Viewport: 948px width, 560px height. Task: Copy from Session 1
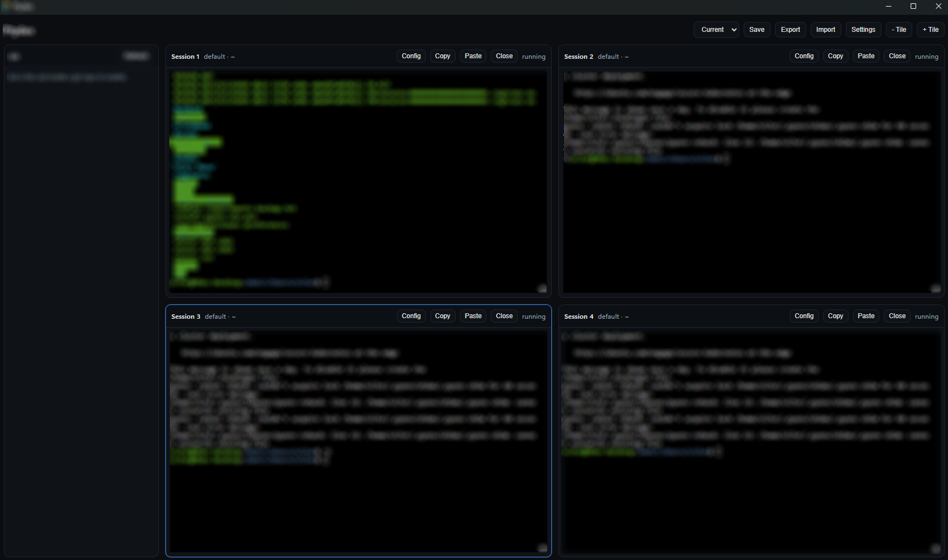point(442,56)
